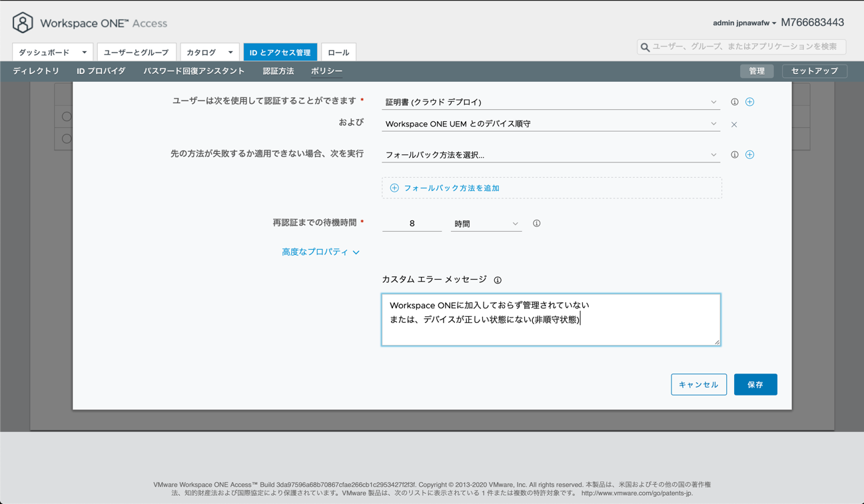The height and width of the screenshot is (504, 864).
Task: Open the 時間 unit dropdown
Action: tap(486, 224)
